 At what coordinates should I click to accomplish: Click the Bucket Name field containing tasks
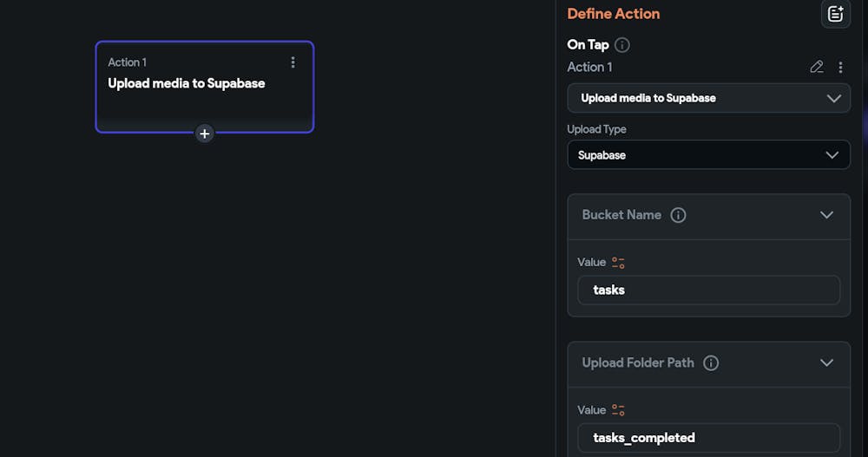tap(708, 291)
